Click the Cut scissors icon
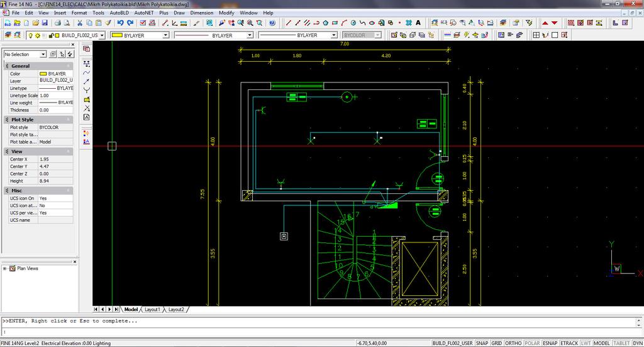The image size is (644, 347). click(x=80, y=23)
